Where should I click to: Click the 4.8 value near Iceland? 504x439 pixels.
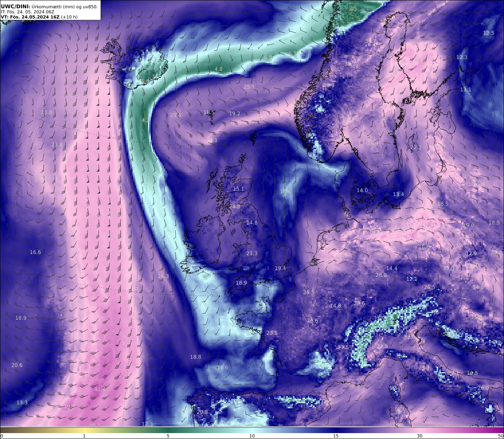click(x=219, y=69)
